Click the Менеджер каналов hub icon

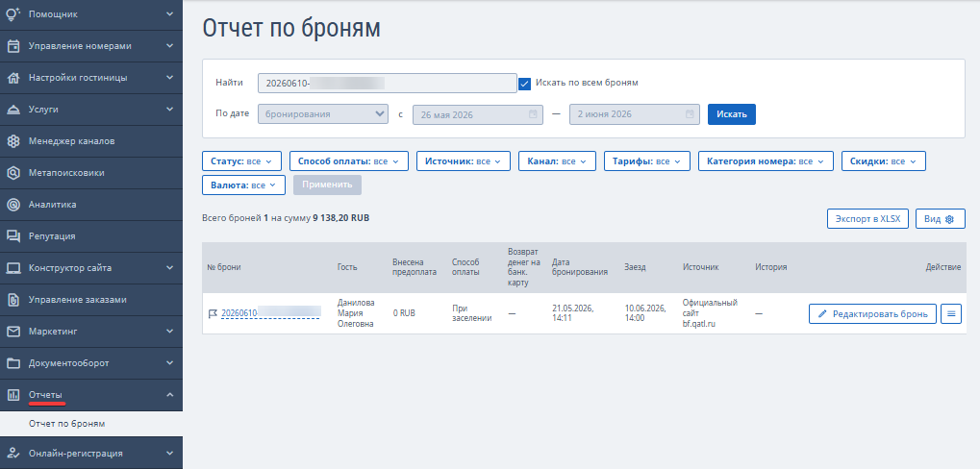click(13, 141)
